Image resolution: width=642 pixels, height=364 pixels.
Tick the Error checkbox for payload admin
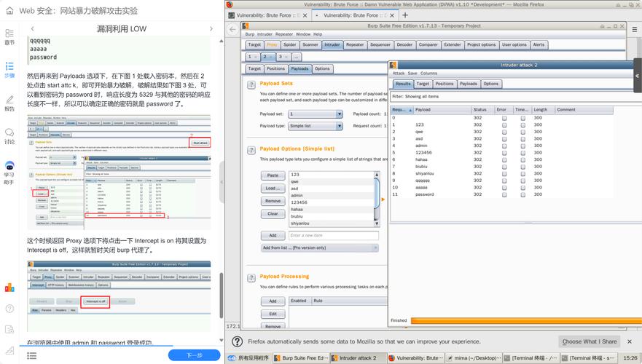click(x=504, y=146)
